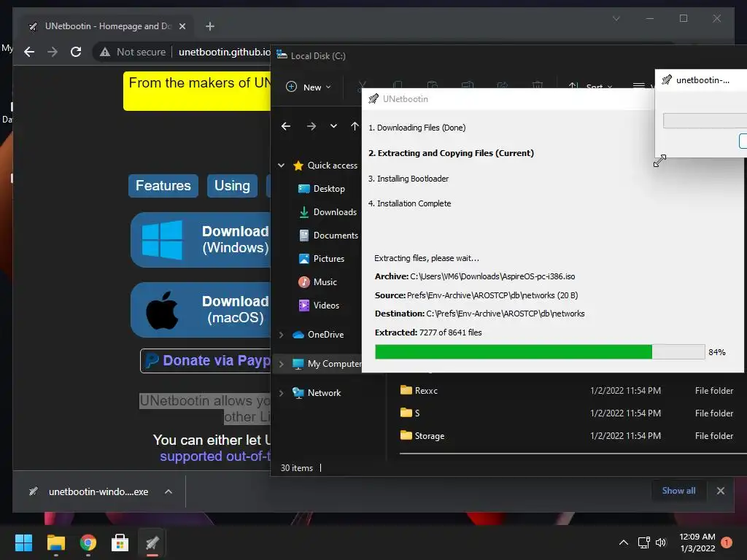Click the Archive path text
The height and width of the screenshot is (560, 747).
click(x=475, y=276)
